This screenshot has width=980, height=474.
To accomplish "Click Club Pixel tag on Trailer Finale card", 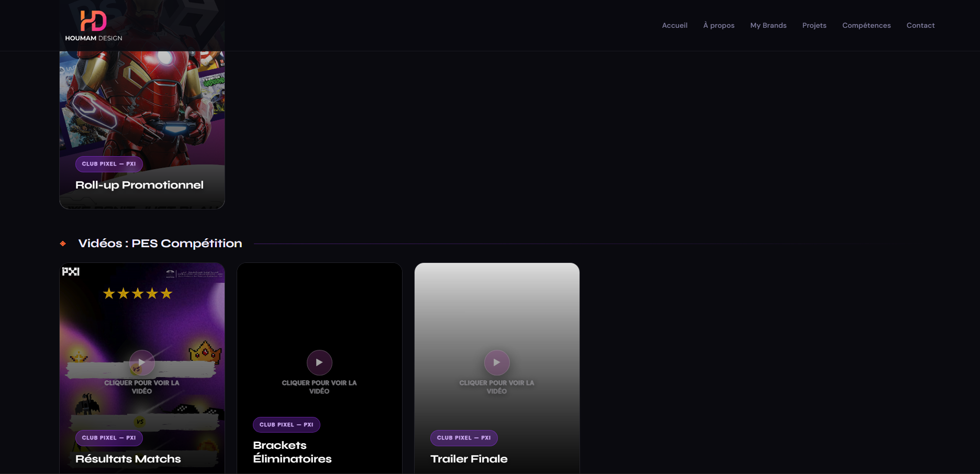I will point(464,438).
